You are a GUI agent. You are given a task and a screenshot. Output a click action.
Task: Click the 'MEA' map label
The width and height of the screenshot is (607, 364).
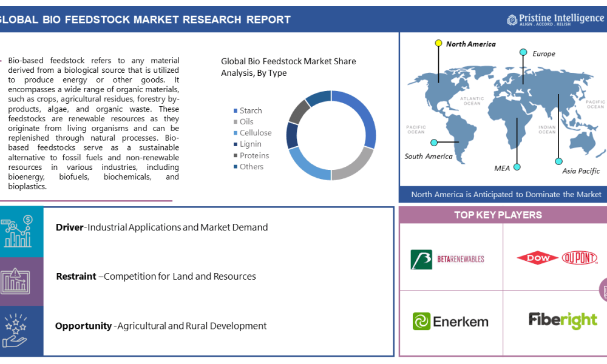[x=502, y=169]
